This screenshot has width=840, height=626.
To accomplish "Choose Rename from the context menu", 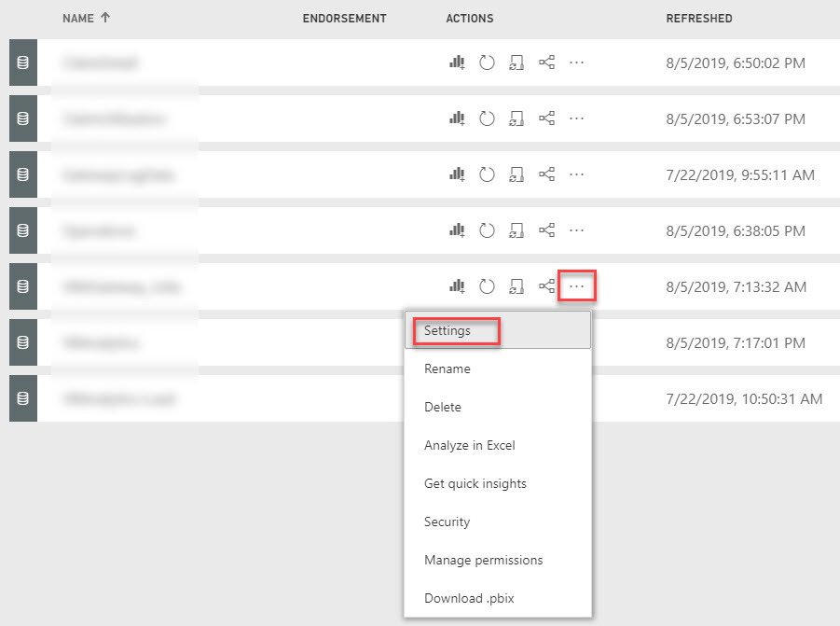I will [498, 369].
